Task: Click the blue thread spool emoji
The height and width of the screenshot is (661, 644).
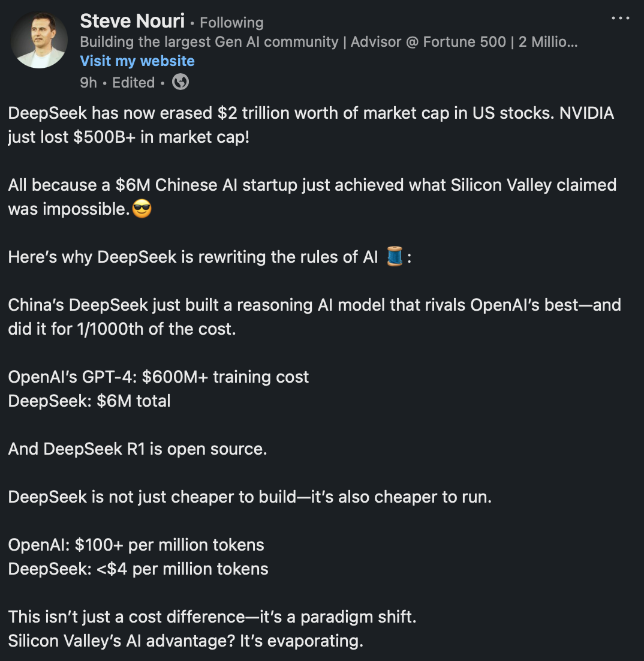Action: pyautogui.click(x=395, y=256)
